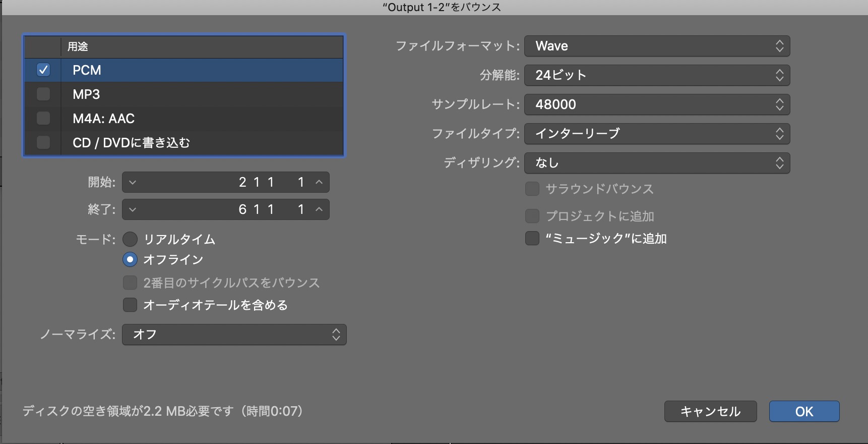Viewport: 868px width, 444px height.
Task: Click the キャンセル button
Action: pos(710,411)
